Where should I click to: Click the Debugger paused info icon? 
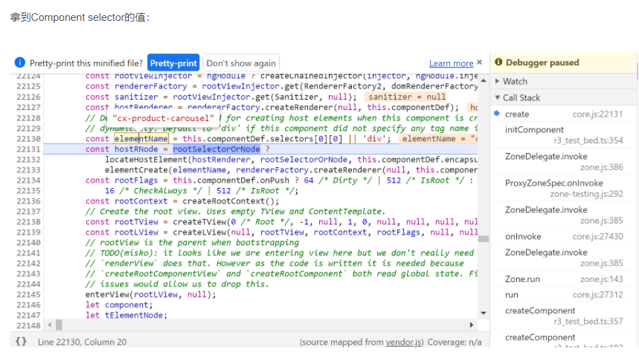click(498, 63)
